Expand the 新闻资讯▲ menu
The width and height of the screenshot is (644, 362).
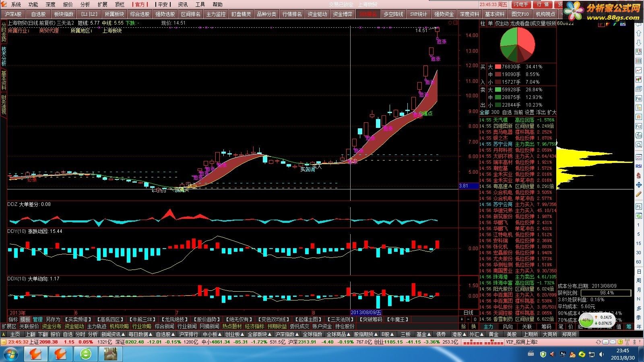click(113, 334)
